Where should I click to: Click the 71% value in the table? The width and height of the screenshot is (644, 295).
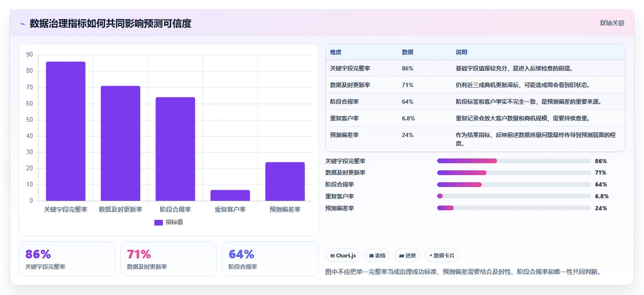click(408, 85)
